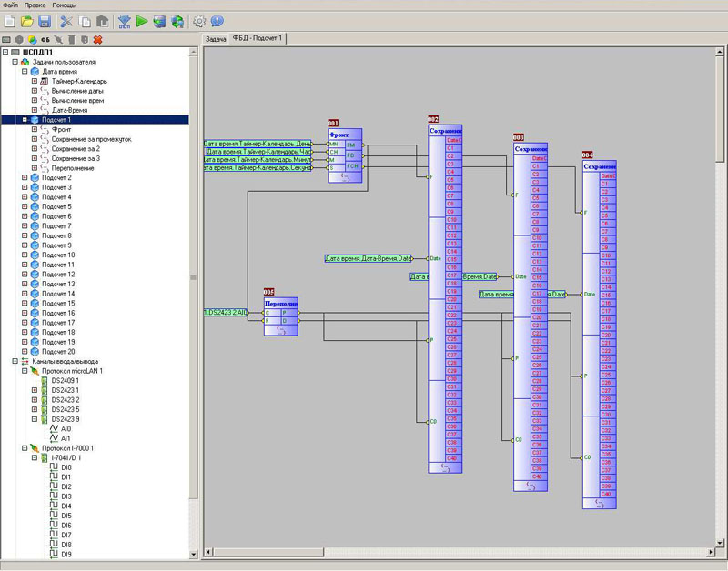The height and width of the screenshot is (571, 728).
Task: Expand the Подсчет 2 tree node
Action: coord(25,178)
